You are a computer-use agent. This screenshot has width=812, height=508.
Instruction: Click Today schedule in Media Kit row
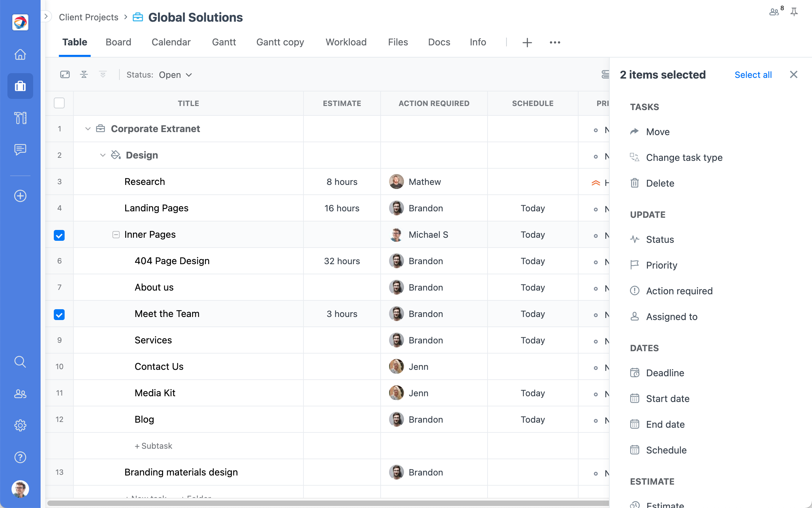[533, 393]
